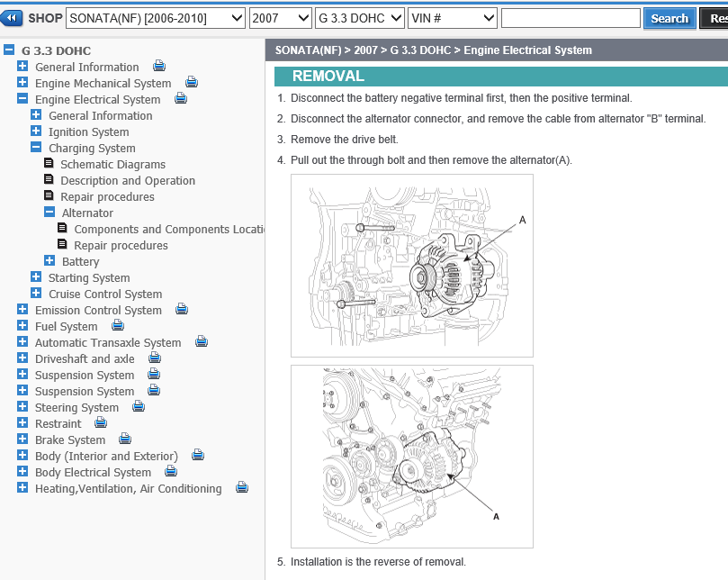
Task: Collapse the G 3.3 DOHC root node
Action: click(9, 50)
